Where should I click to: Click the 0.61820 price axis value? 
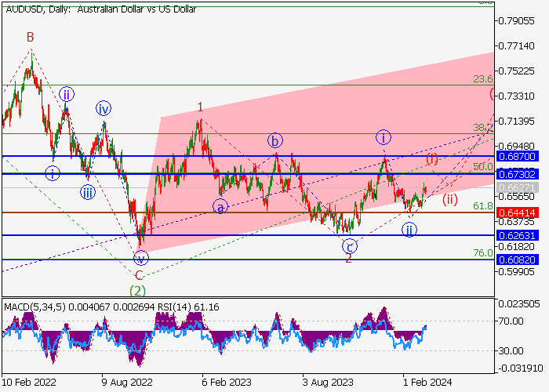point(516,246)
